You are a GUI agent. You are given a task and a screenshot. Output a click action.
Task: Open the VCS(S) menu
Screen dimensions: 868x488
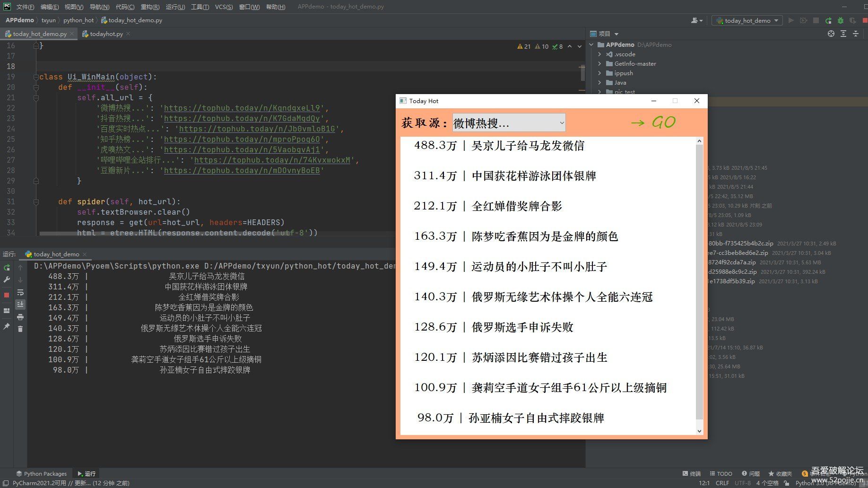tap(224, 7)
